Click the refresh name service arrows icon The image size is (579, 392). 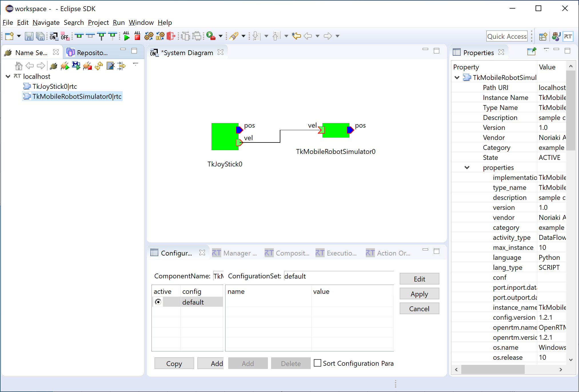point(99,66)
